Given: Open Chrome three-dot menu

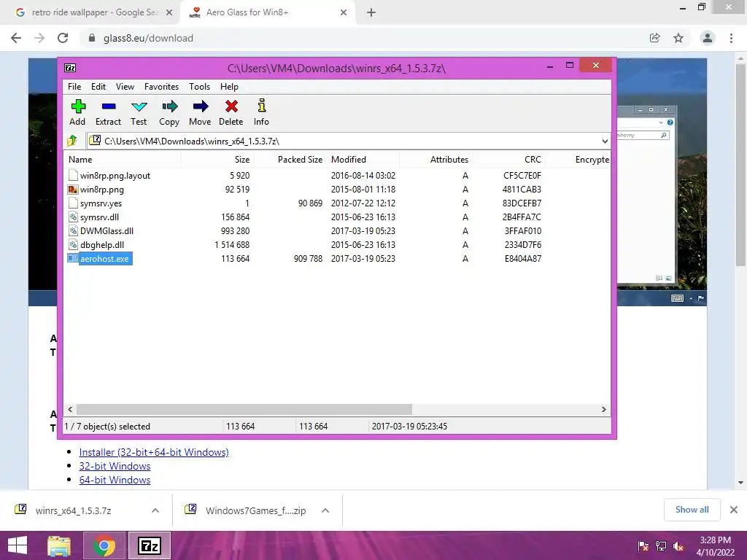Looking at the screenshot, I should (x=731, y=38).
